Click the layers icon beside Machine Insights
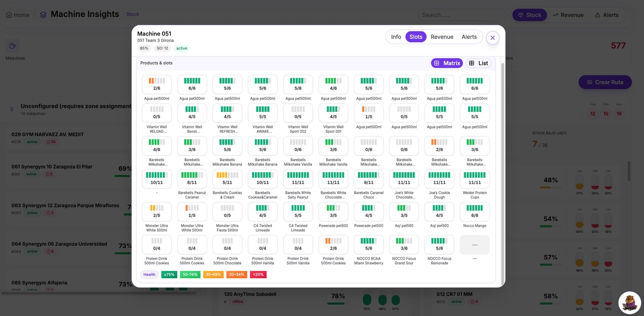Viewport: 644px width, 316px height. click(x=43, y=14)
